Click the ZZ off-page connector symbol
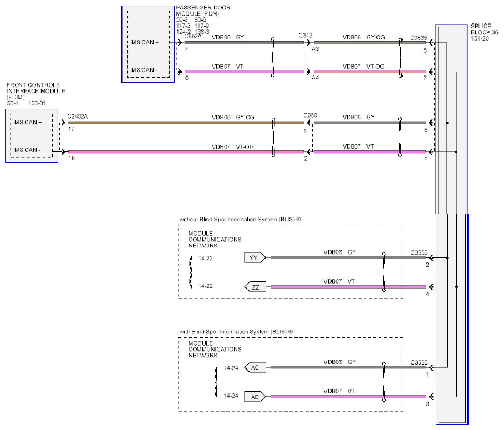 (x=255, y=287)
